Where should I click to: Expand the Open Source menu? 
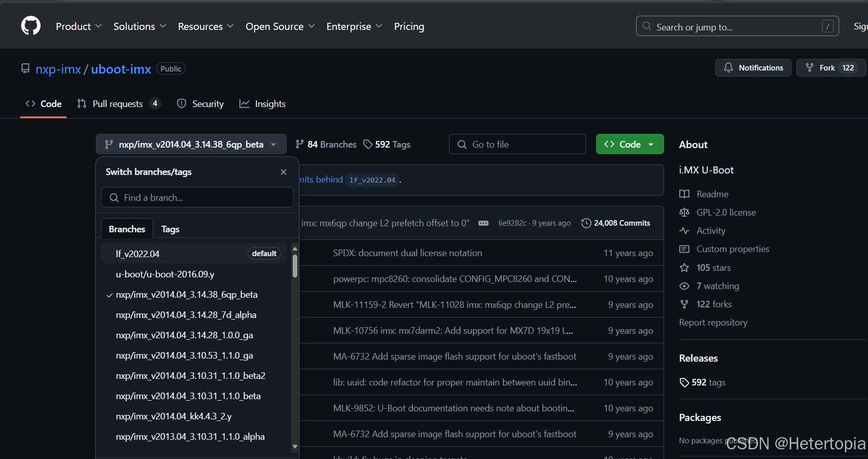[280, 26]
